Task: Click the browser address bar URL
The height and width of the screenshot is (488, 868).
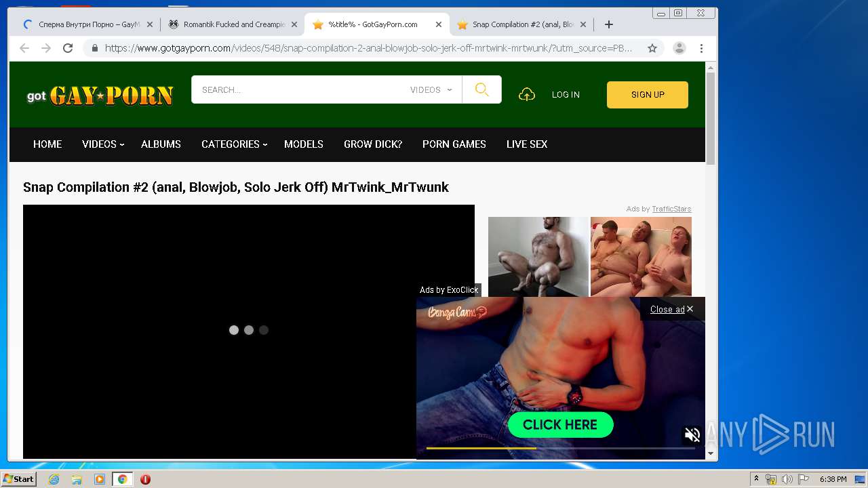Action: (x=368, y=48)
